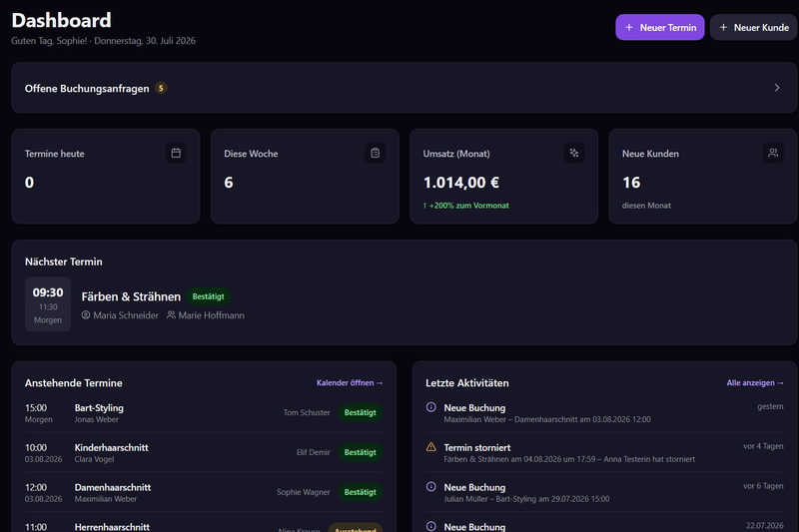Select the Färben & Strähnen next appointment title
This screenshot has width=799, height=532.
pos(131,296)
